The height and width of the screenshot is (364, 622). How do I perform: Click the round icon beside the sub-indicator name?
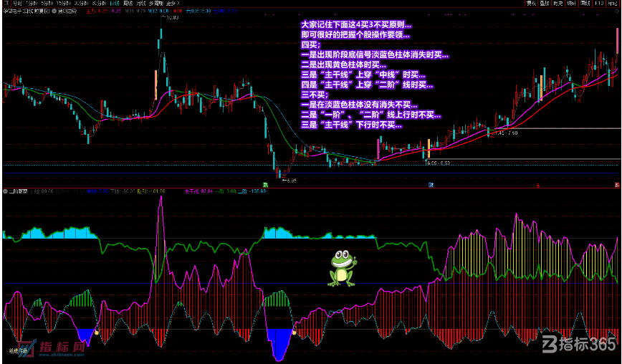6,191
